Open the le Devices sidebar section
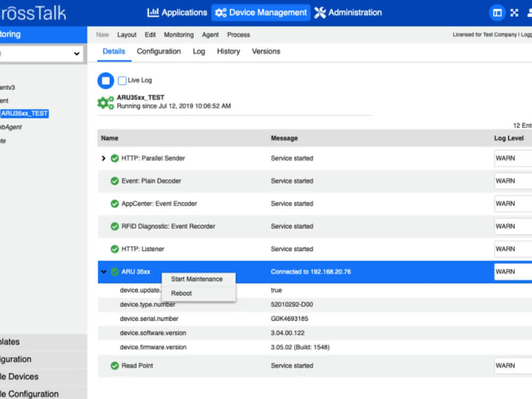532x399 pixels. (x=44, y=377)
